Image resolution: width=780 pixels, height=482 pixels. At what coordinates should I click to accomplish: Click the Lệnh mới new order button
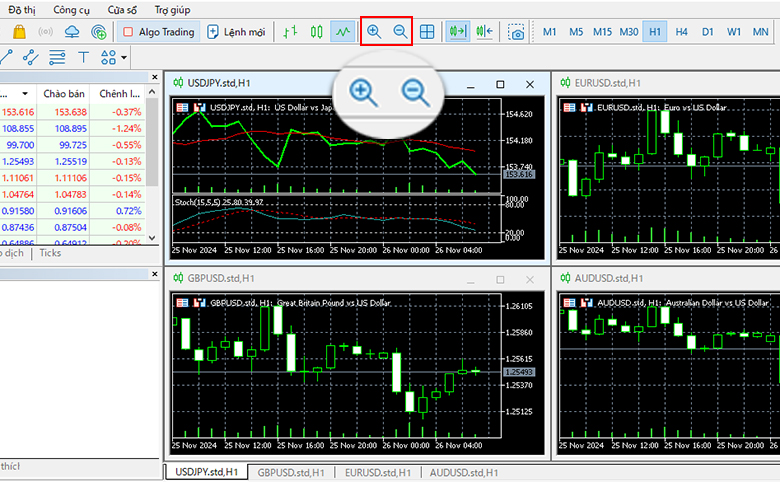tap(236, 32)
